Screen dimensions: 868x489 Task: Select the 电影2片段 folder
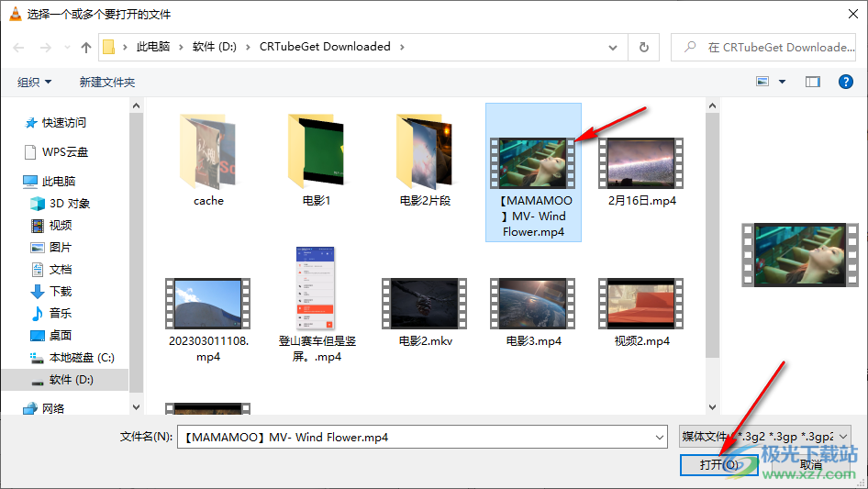click(x=425, y=161)
